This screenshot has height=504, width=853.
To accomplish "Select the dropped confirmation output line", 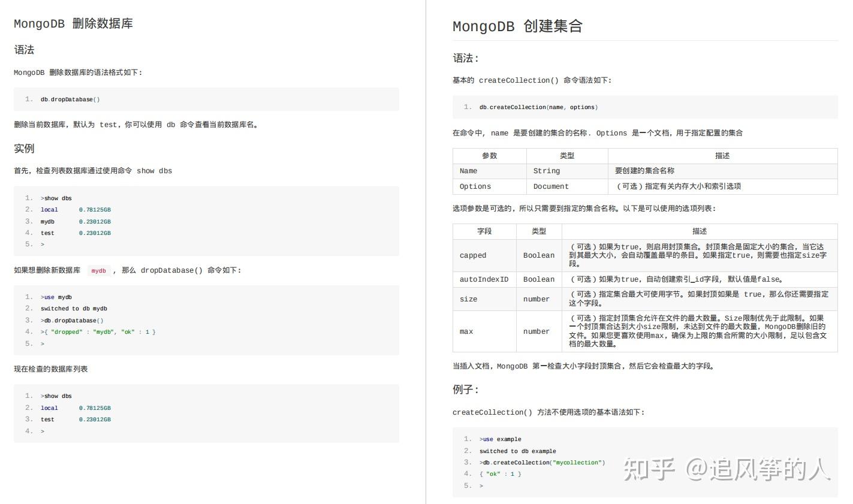I will [97, 331].
